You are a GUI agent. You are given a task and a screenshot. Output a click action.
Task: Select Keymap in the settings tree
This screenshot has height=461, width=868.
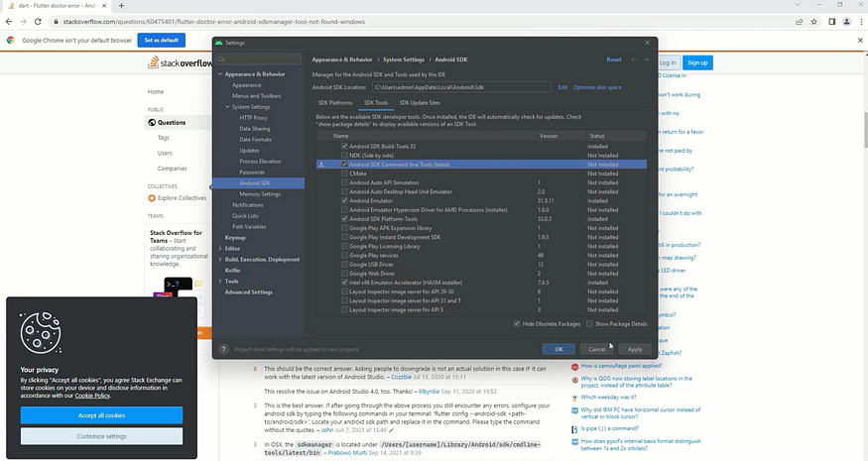[x=235, y=238]
